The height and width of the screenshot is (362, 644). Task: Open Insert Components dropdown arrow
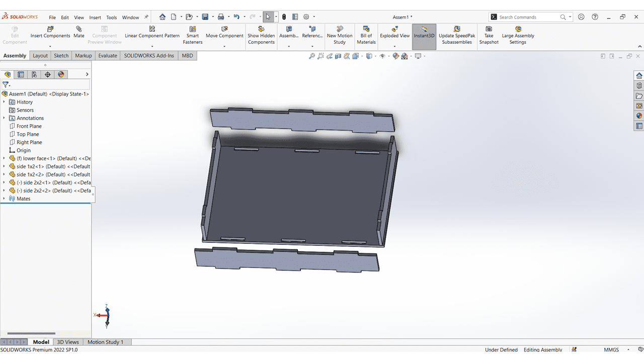coord(50,46)
